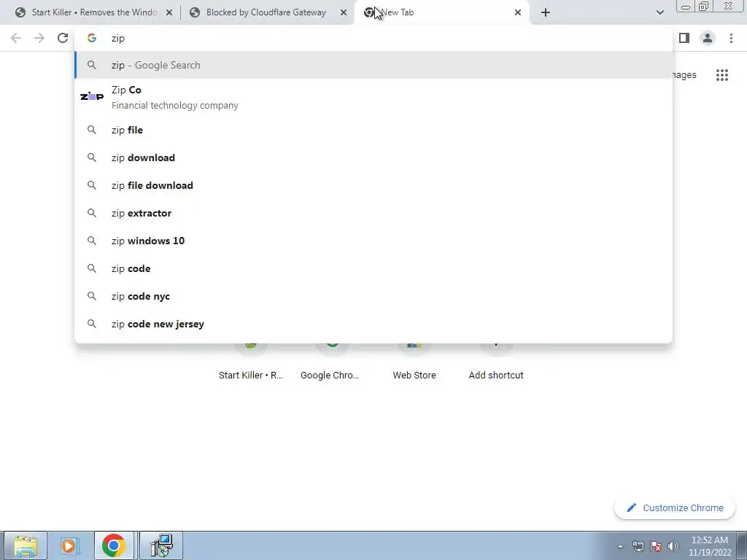Click the Zip Co logo icon
The height and width of the screenshot is (560, 747).
pos(91,96)
